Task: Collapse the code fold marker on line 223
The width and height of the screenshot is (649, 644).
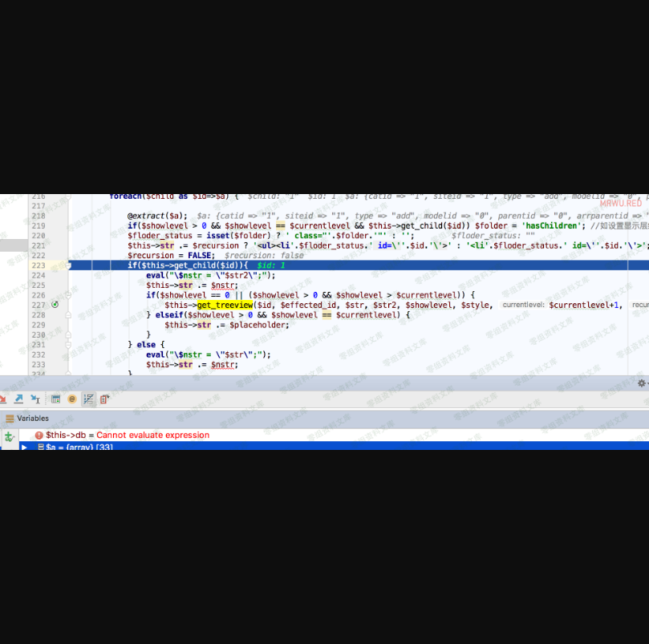Action: click(x=69, y=265)
